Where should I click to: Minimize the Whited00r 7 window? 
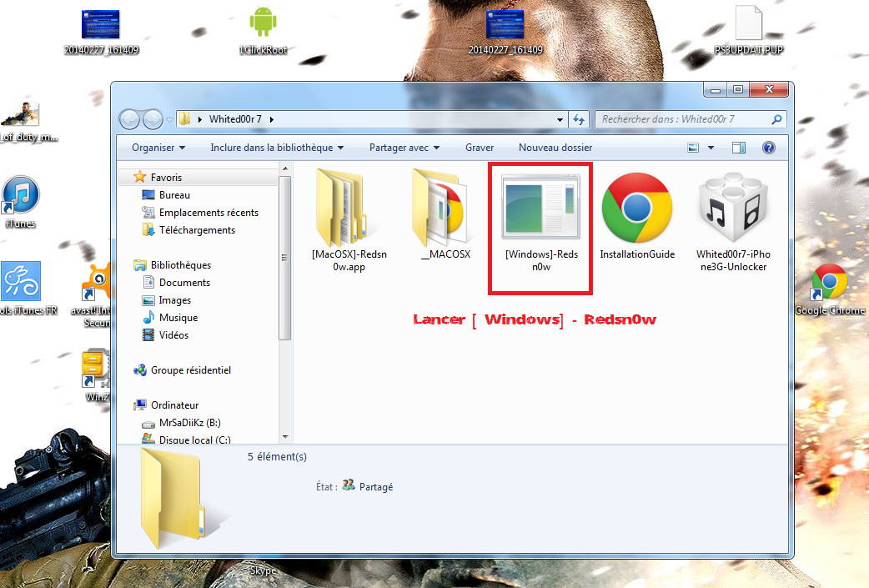click(715, 89)
